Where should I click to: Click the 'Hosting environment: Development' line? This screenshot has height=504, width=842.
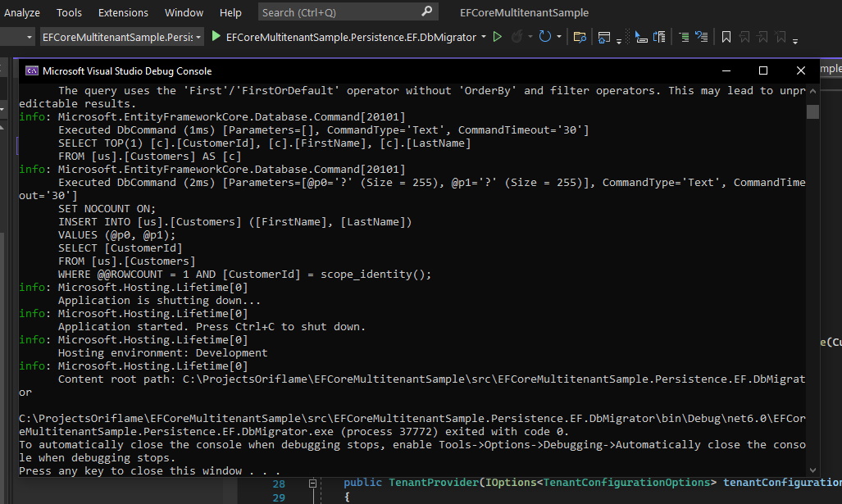pyautogui.click(x=162, y=353)
